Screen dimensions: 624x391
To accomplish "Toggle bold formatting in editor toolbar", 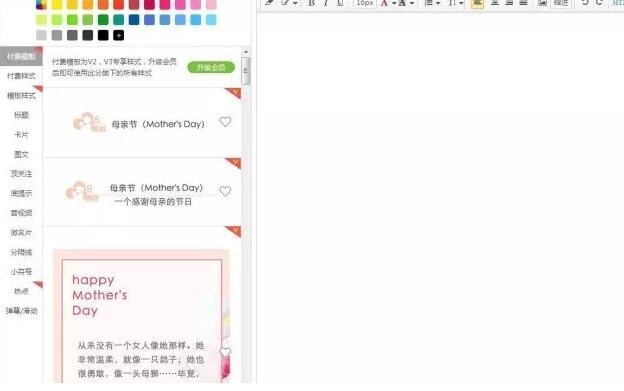I will point(311,3).
